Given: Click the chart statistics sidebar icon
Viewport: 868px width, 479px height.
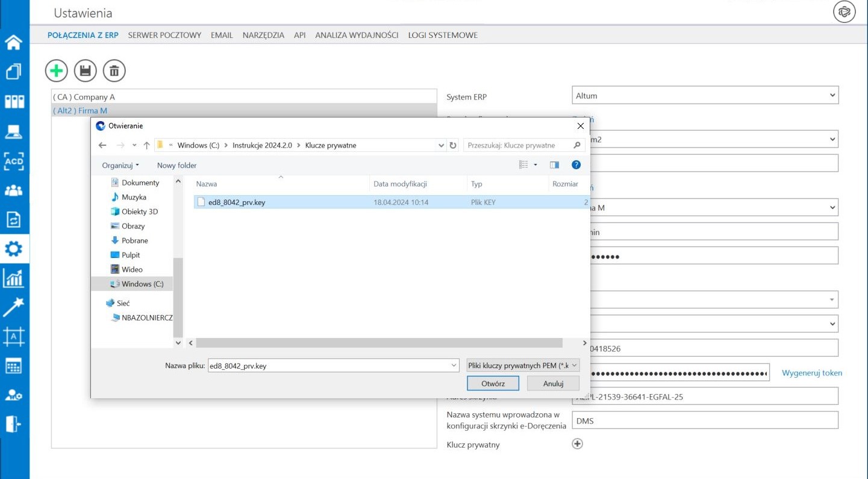Looking at the screenshot, I should (14, 278).
